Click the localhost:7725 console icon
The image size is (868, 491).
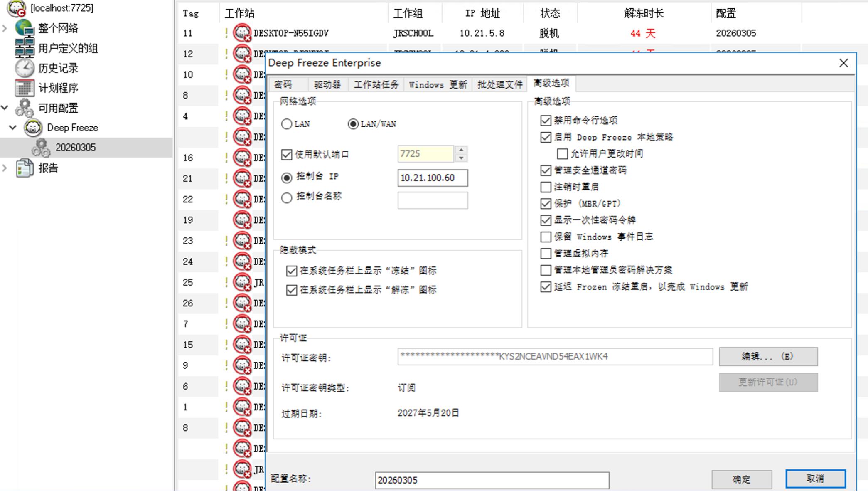(x=17, y=8)
